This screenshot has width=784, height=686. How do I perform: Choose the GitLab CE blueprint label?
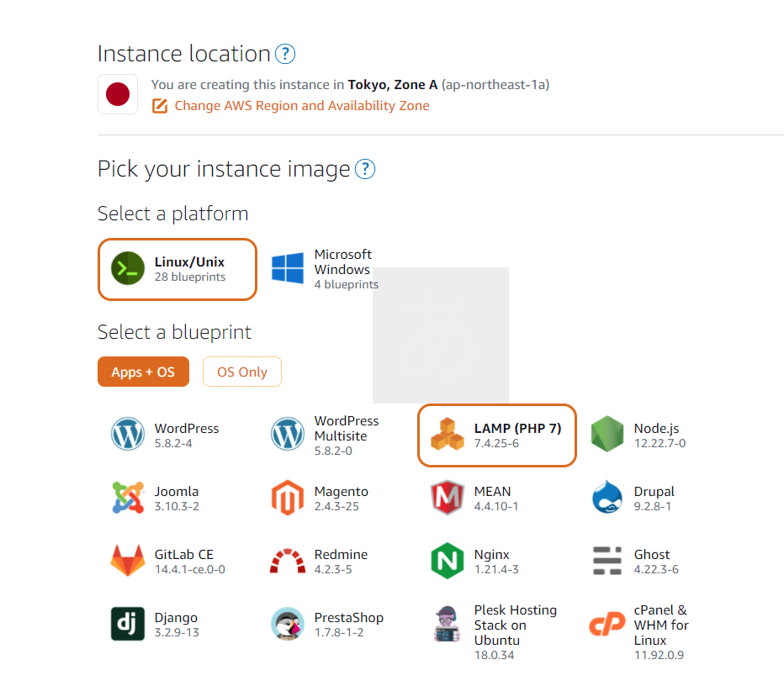tap(183, 555)
